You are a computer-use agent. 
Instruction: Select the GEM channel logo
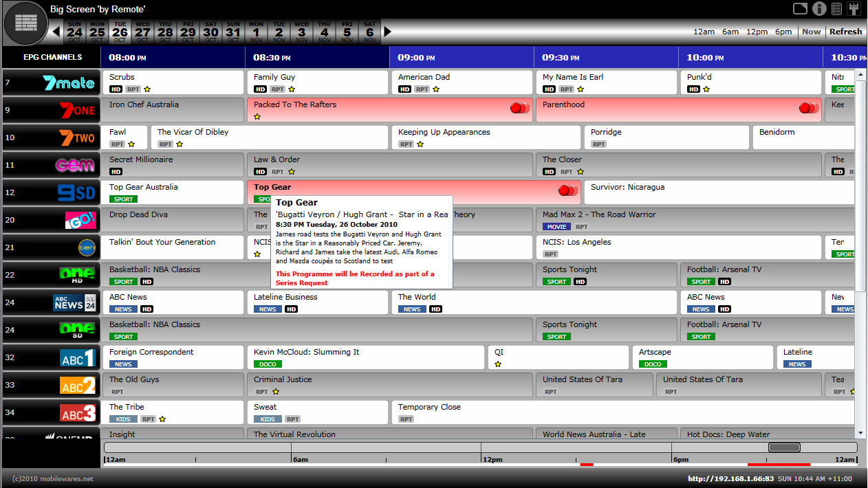(75, 165)
